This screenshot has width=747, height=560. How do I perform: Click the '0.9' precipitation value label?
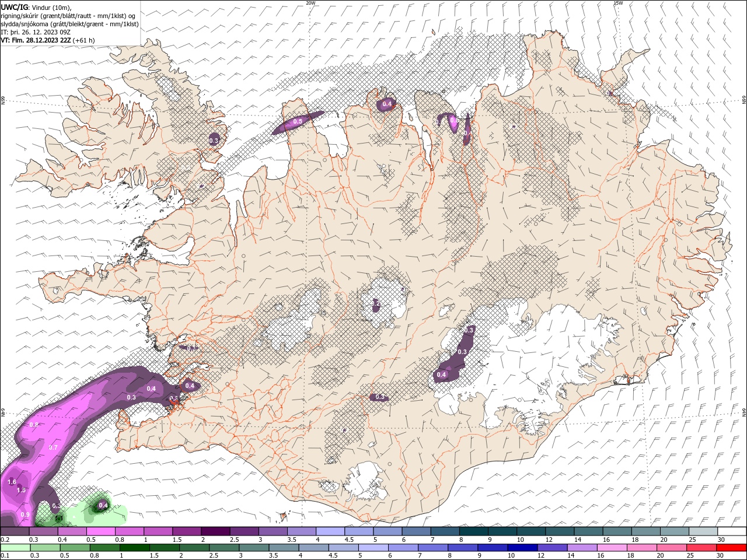pos(25,514)
